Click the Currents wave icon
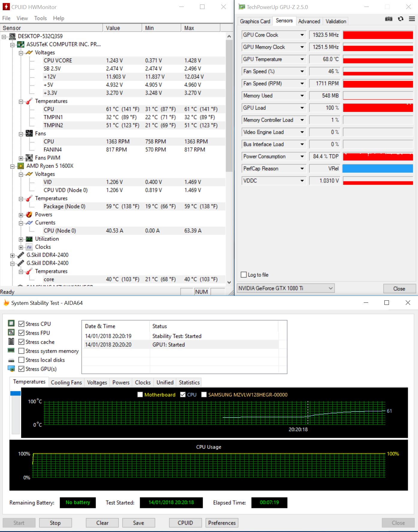 (29, 223)
